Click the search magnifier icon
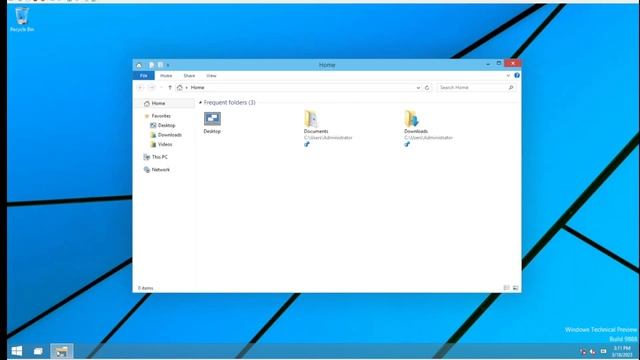This screenshot has width=640, height=360. click(x=511, y=87)
